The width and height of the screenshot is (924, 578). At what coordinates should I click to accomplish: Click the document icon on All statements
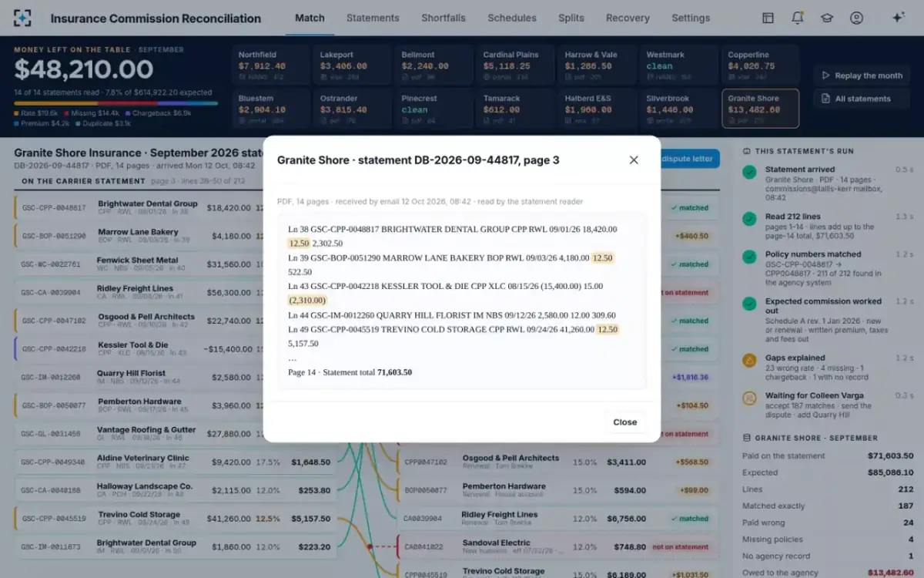point(826,99)
